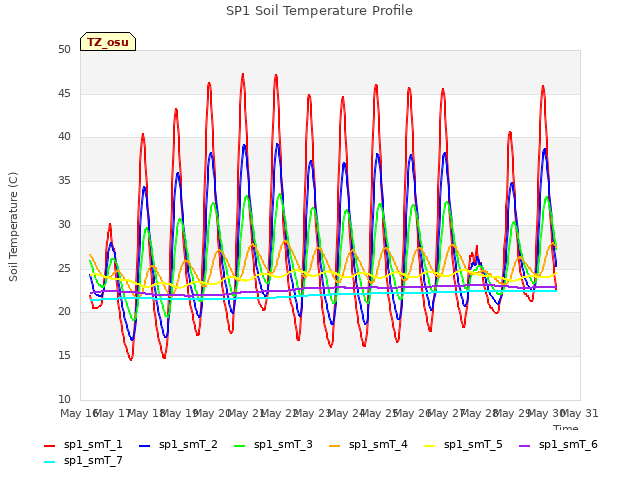The image size is (640, 480).
Task: Click the TZ_osu annotation label
Action: [108, 42]
